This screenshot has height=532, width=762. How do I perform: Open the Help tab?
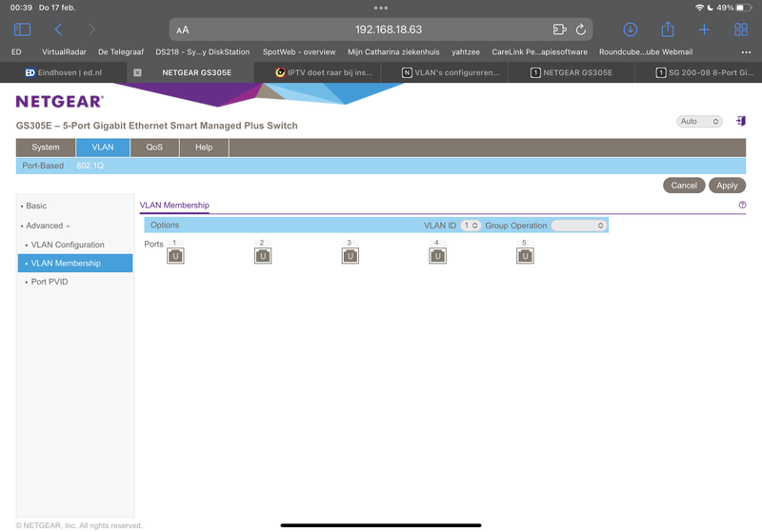(x=204, y=148)
